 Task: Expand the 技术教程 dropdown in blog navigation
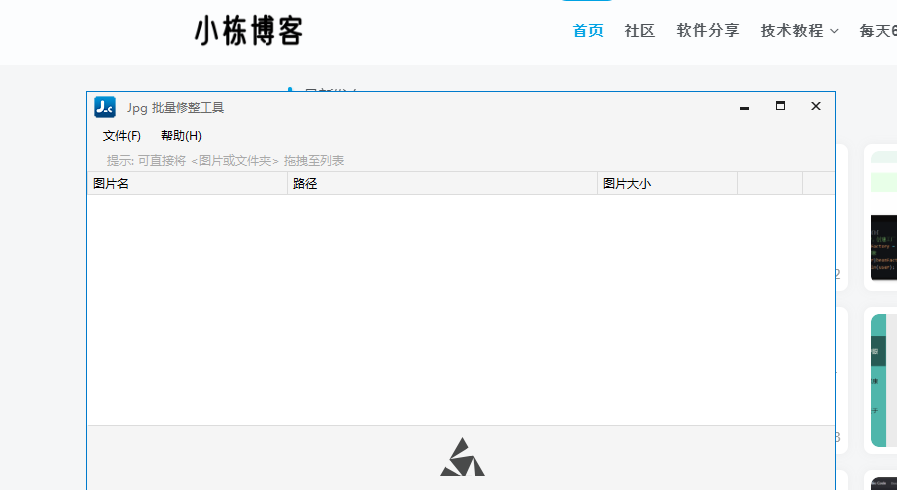coord(799,30)
